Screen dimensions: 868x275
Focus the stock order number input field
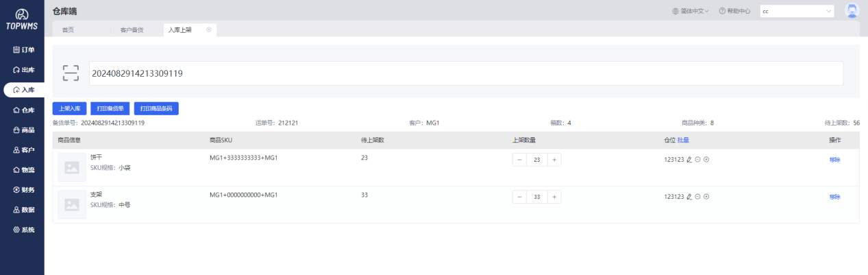point(466,73)
